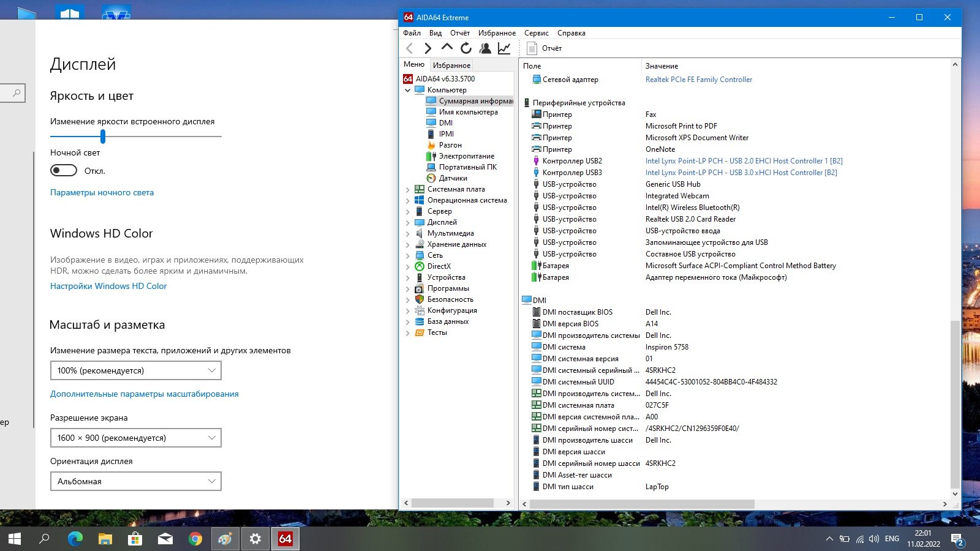The width and height of the screenshot is (980, 551).
Task: Select the DMI tree item under Компьютер
Action: coord(440,123)
